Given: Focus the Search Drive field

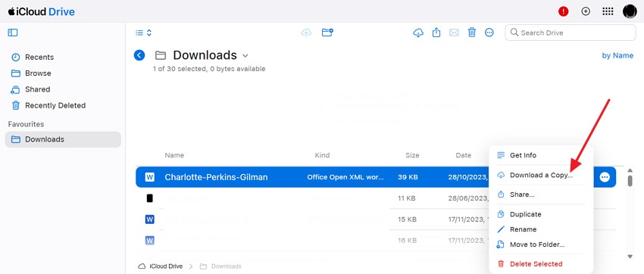Looking at the screenshot, I should click(x=571, y=33).
